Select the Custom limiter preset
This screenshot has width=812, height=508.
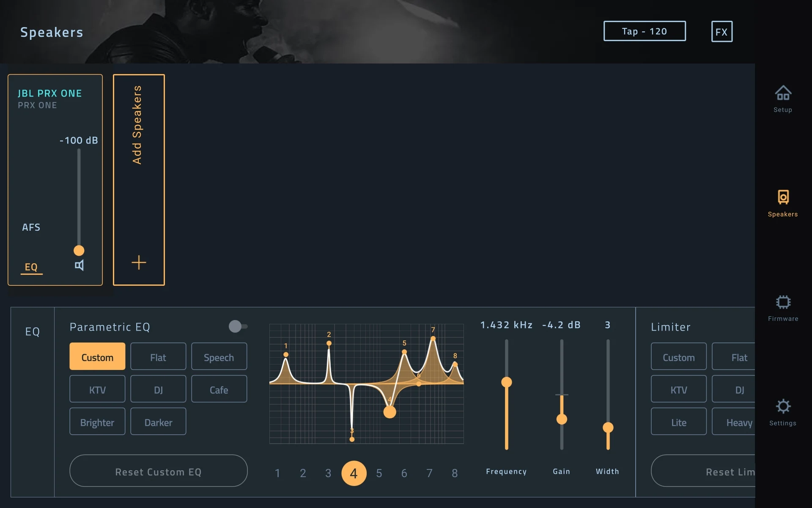click(x=678, y=356)
